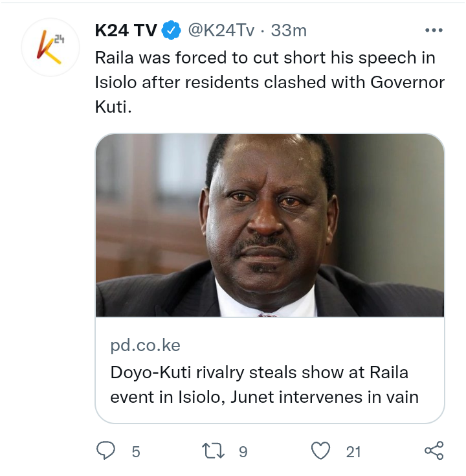Like the tweet with the heart icon

pos(320,451)
